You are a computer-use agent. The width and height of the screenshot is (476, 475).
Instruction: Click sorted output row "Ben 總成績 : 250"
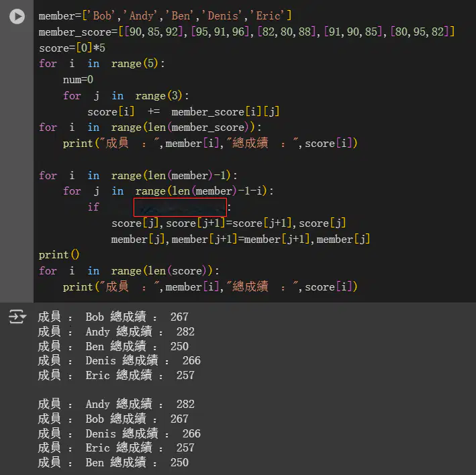coord(113,463)
